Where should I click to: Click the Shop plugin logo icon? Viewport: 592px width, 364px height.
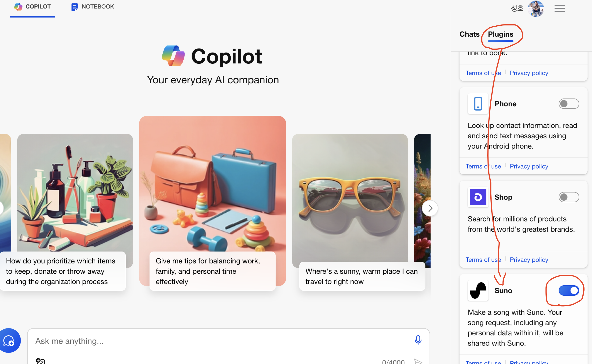(x=478, y=197)
